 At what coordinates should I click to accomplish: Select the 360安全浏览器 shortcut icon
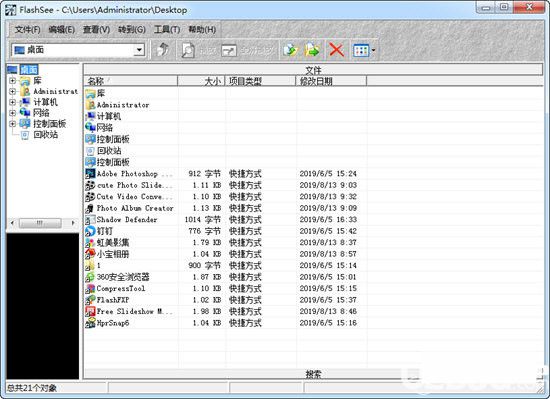[x=90, y=277]
